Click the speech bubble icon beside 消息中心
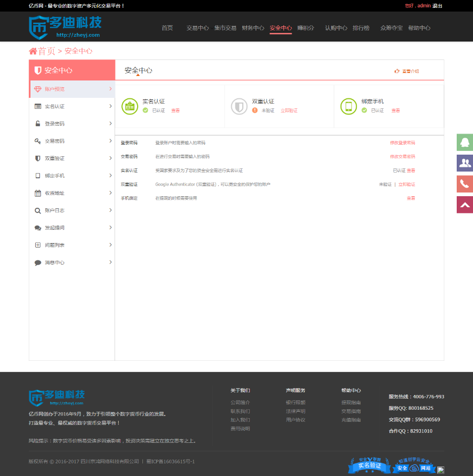 [38, 262]
